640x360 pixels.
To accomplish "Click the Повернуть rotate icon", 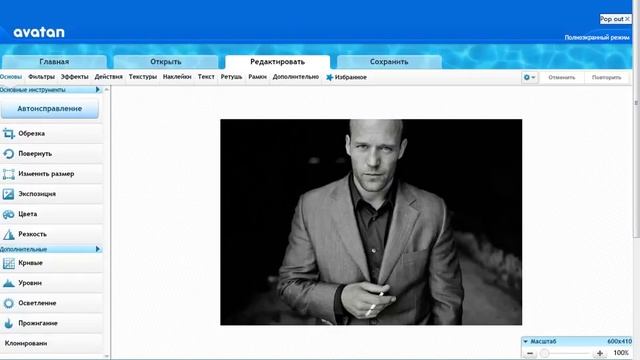I will click(9, 153).
